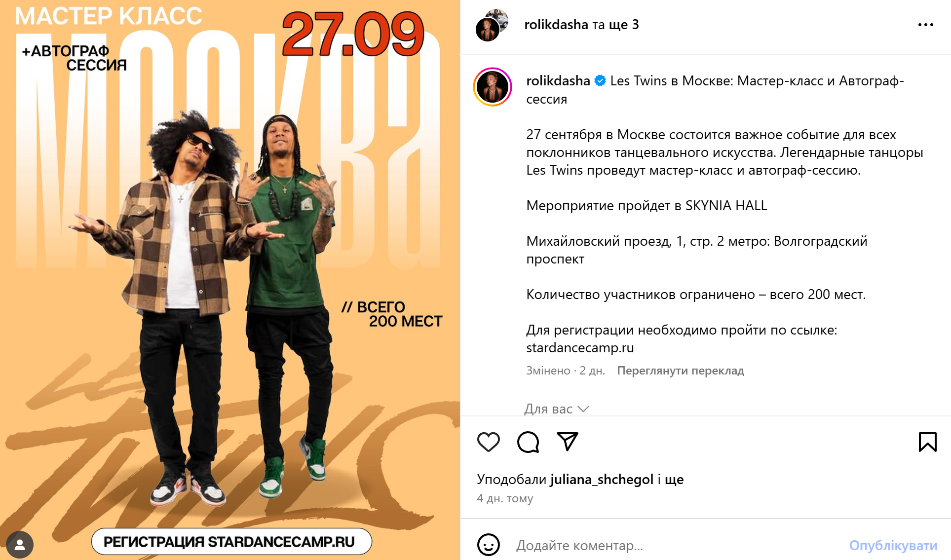This screenshot has width=951, height=560.
Task: Click "Переглянути переклад" to view translation
Action: coord(681,371)
